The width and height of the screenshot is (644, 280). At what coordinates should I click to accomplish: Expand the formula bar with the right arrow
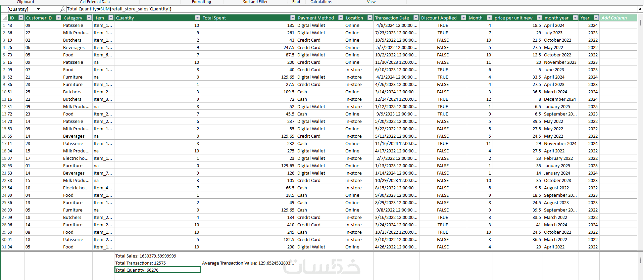pos(640,9)
